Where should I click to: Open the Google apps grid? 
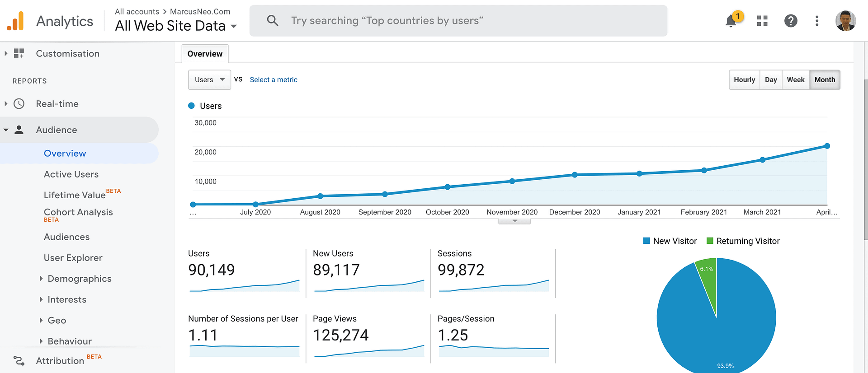762,21
